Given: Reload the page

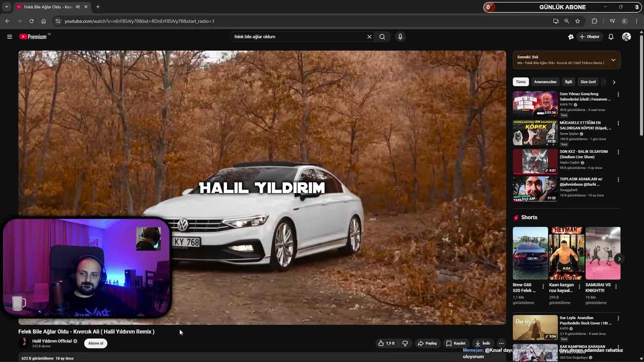Looking at the screenshot, I should click(31, 21).
